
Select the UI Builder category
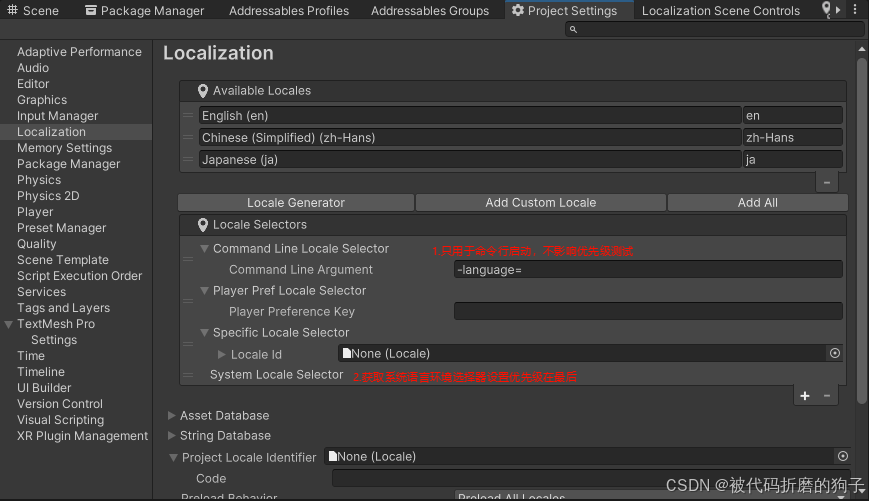pyautogui.click(x=44, y=388)
